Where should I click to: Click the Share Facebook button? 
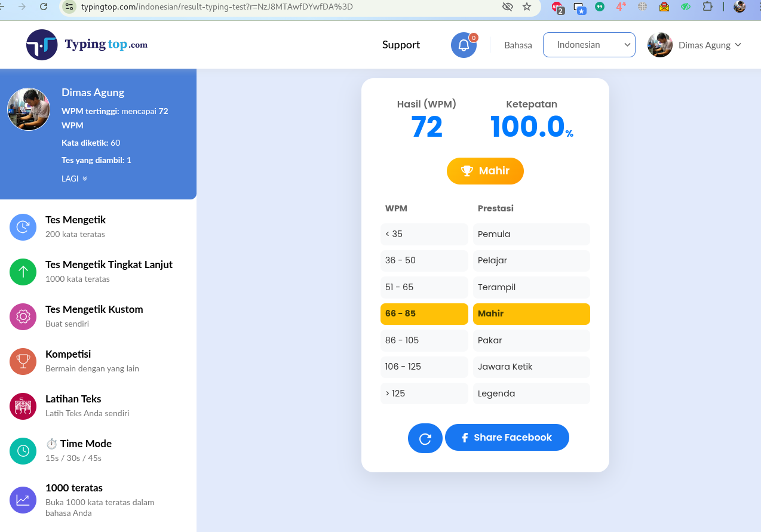click(507, 438)
